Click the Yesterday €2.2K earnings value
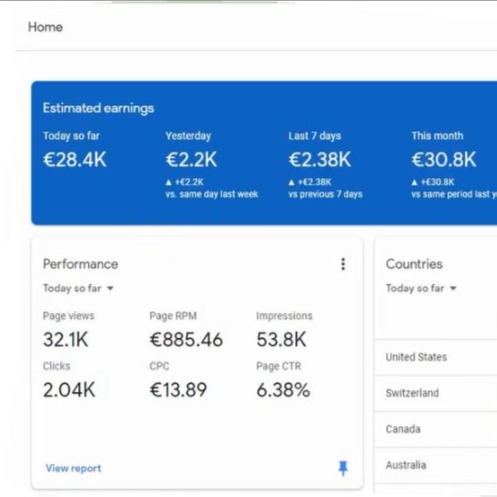The width and height of the screenshot is (497, 497). point(191,159)
